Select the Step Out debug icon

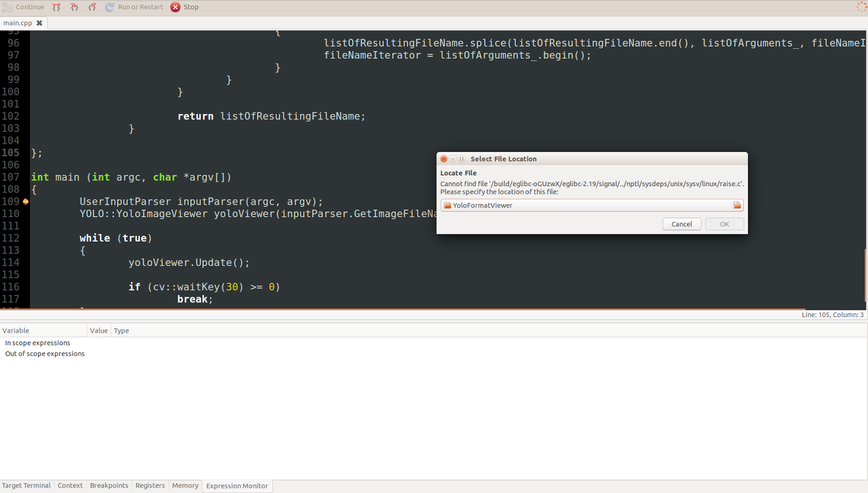(92, 7)
